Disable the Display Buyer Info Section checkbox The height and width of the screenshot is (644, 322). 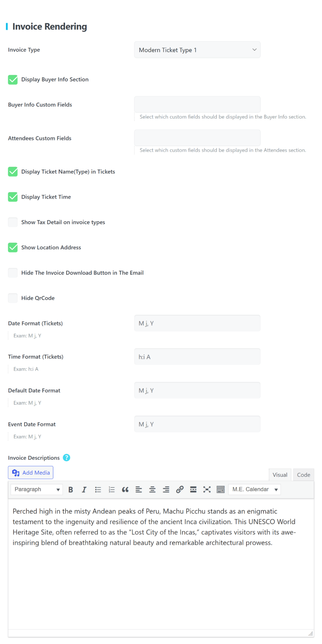pyautogui.click(x=13, y=80)
